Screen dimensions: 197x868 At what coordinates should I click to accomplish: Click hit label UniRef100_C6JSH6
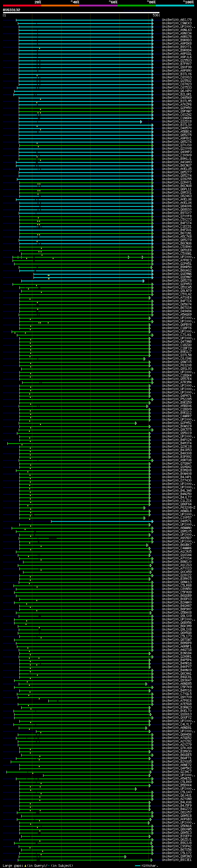coord(176,358)
